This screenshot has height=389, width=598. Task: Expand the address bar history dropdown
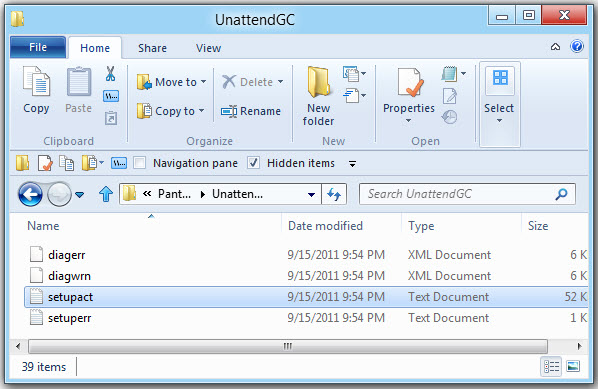point(311,194)
